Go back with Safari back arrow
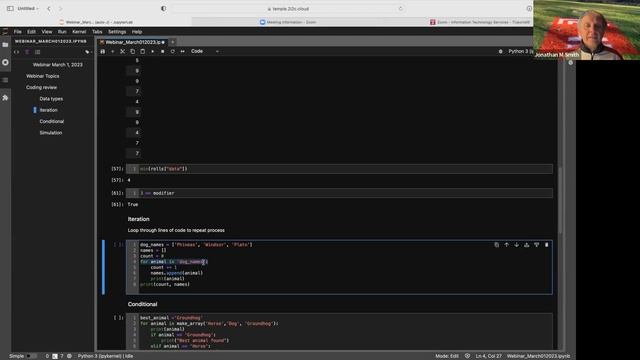640x360 pixels. pos(49,9)
